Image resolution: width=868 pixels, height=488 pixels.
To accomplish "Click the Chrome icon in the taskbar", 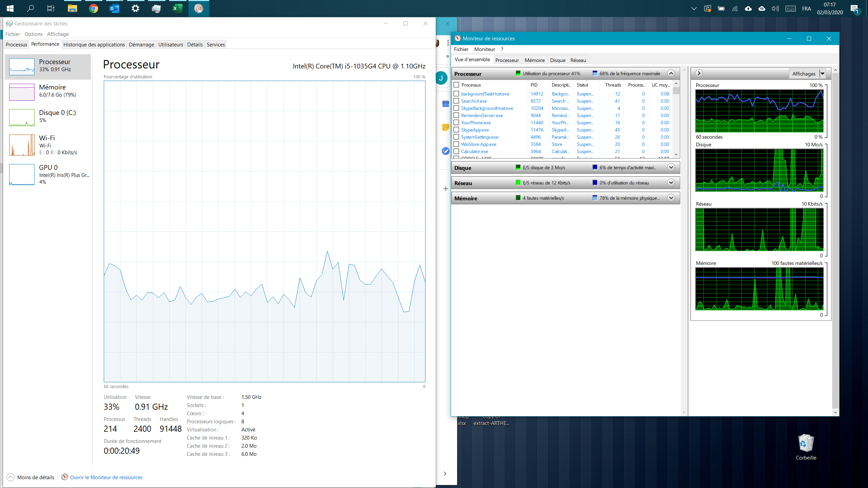I will [94, 8].
